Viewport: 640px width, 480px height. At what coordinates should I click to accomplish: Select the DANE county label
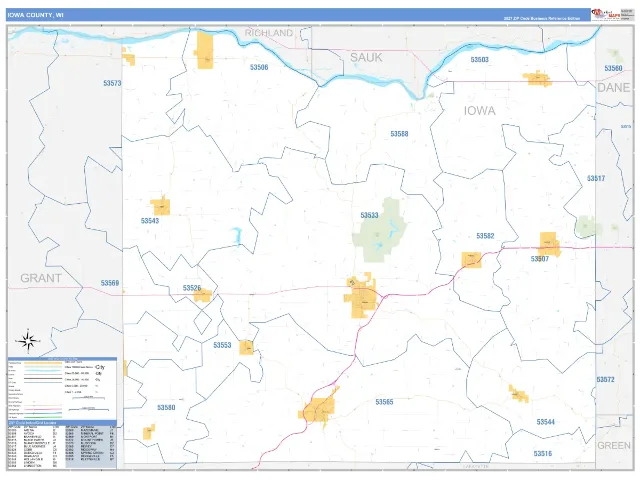(613, 88)
